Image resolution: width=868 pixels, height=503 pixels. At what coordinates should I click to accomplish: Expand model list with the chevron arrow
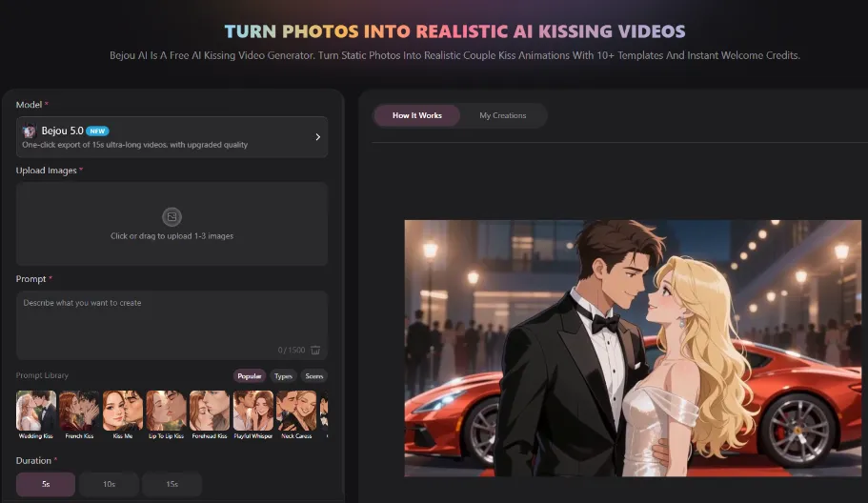point(317,136)
